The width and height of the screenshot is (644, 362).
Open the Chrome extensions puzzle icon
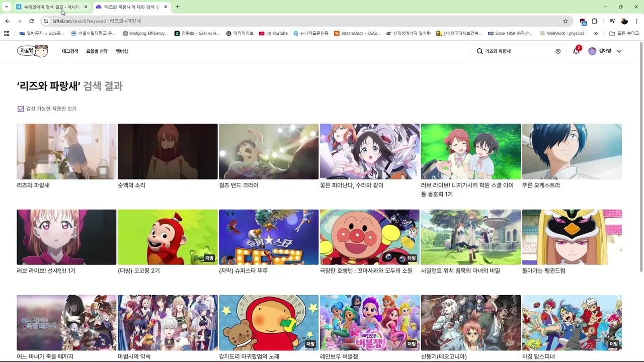(x=595, y=21)
